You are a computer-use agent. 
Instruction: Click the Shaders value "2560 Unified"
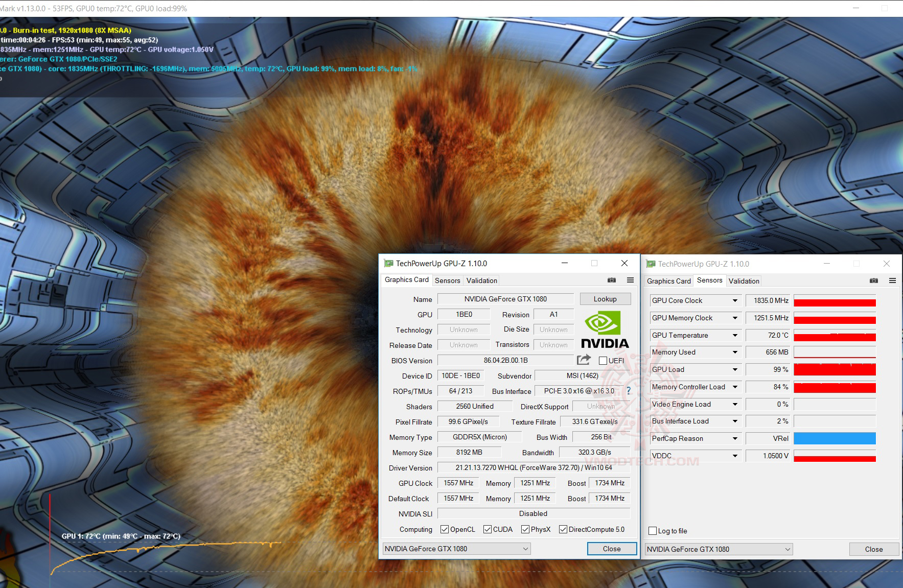point(475,406)
